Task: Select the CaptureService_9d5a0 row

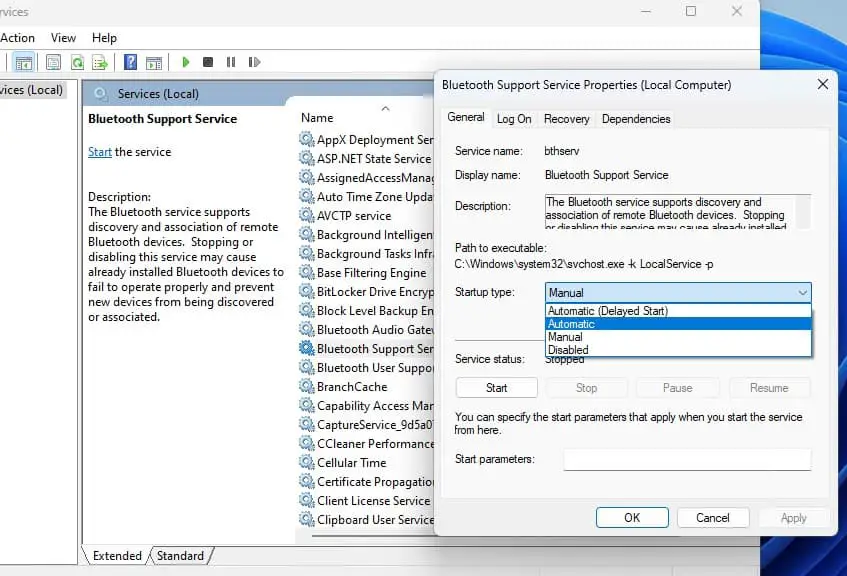Action: (366, 425)
